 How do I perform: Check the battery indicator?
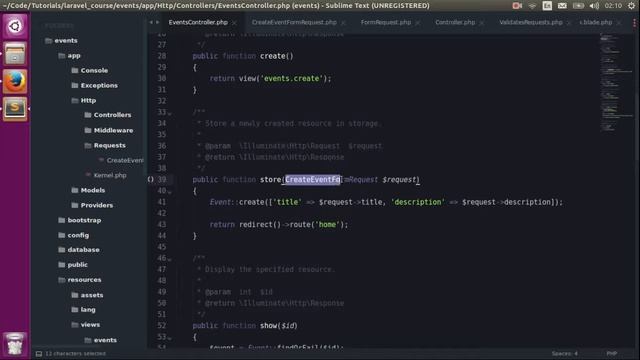578,6
